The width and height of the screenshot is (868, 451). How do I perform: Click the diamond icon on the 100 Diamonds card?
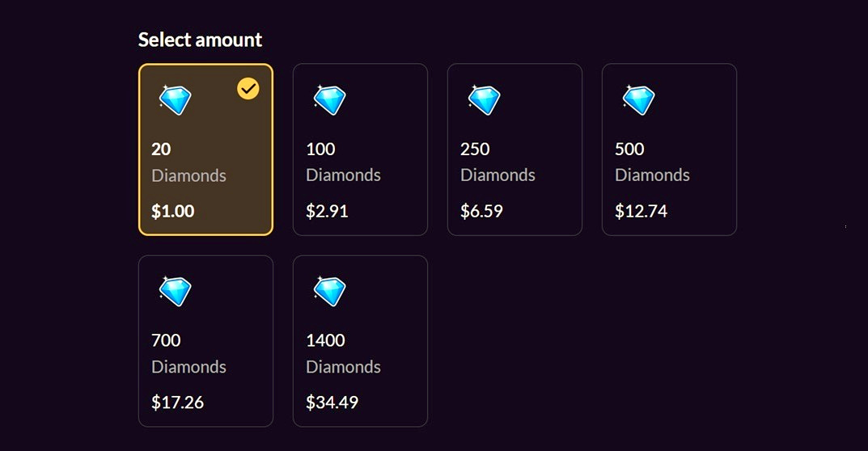click(329, 100)
